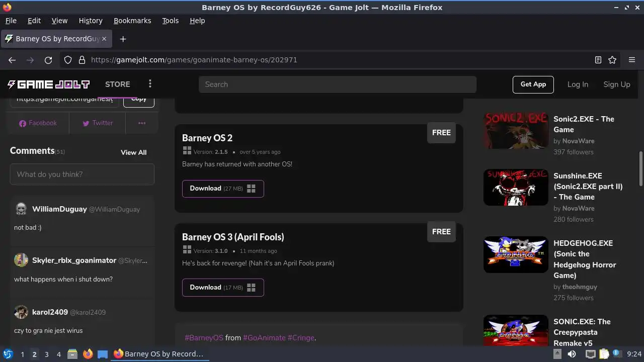Open the View menu
This screenshot has width=644, height=362.
59,21
